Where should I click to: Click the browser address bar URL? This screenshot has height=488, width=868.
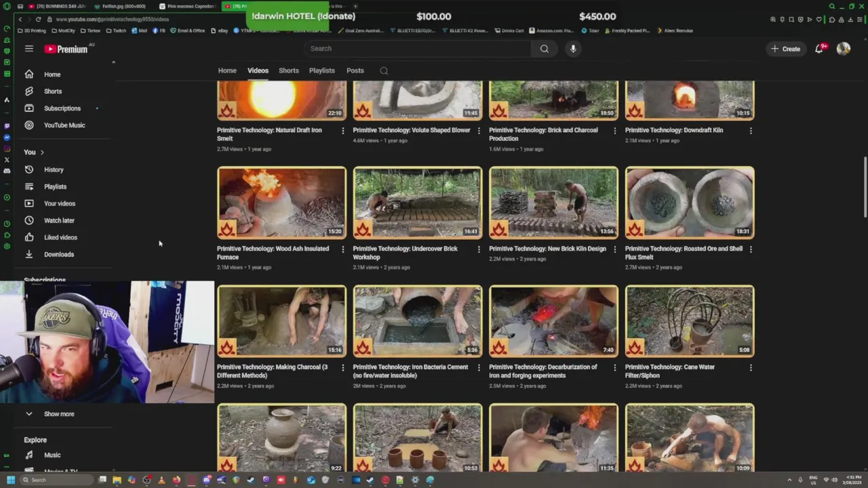(x=113, y=20)
